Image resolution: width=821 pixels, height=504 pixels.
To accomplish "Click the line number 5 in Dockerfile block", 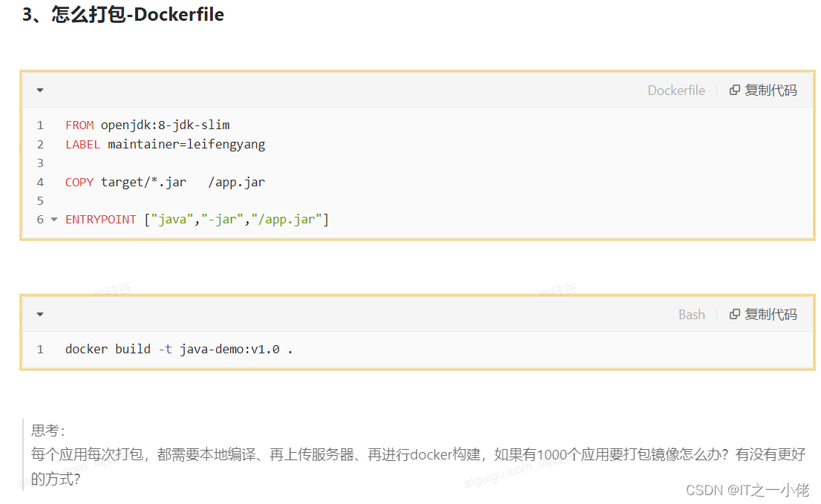I will pos(40,201).
